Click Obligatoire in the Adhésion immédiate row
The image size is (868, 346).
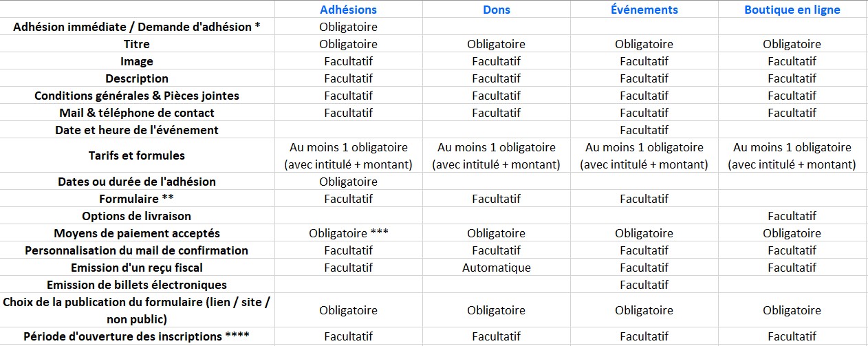point(348,27)
